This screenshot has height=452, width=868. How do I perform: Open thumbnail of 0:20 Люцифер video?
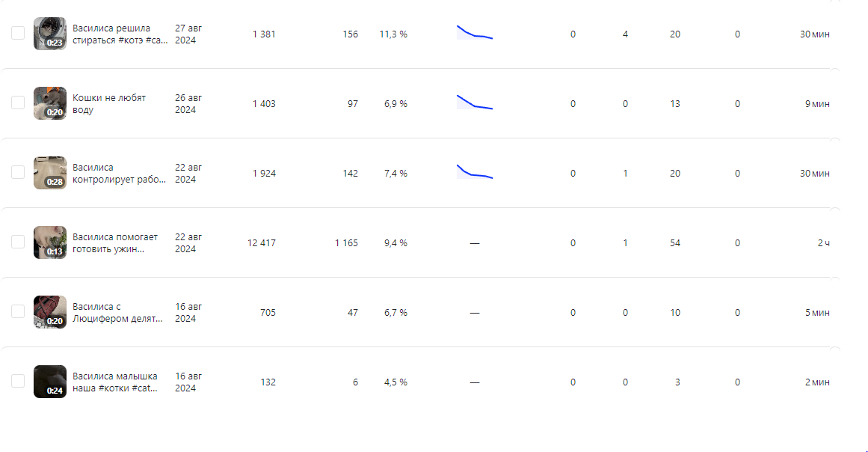[50, 312]
